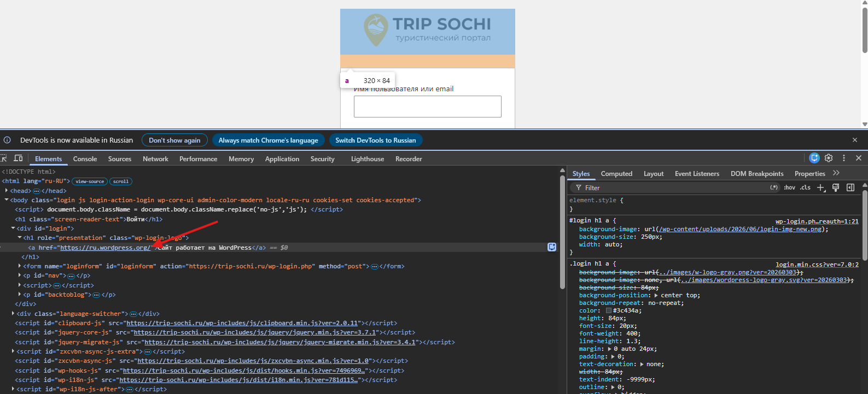This screenshot has height=394, width=868.
Task: Open the Lighthouse tab
Action: point(368,159)
